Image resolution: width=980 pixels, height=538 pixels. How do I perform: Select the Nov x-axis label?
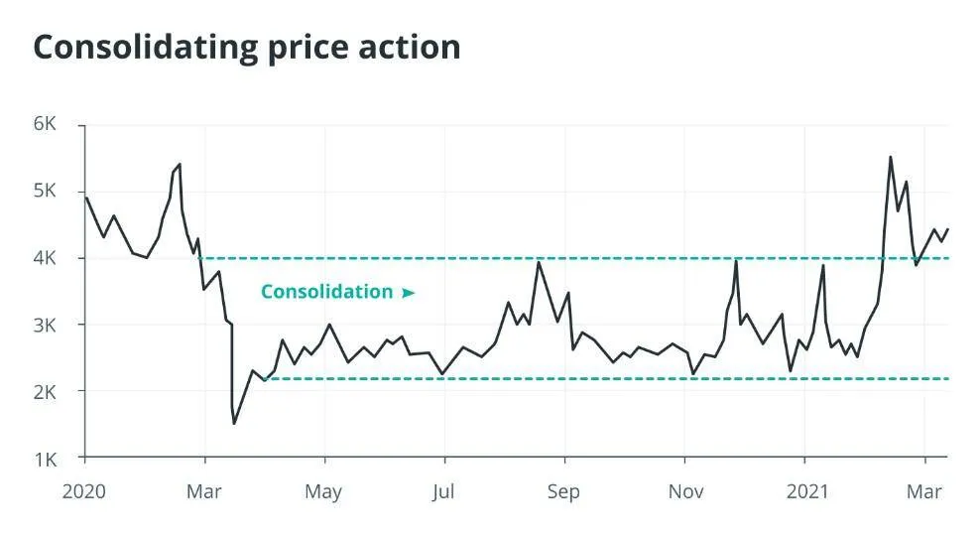pyautogui.click(x=685, y=491)
